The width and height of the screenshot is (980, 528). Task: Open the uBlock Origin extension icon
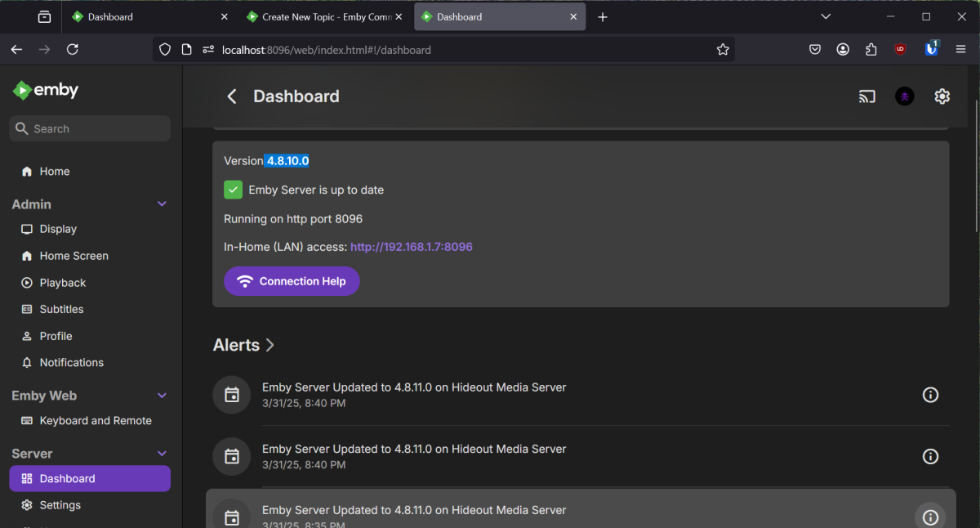coord(900,50)
